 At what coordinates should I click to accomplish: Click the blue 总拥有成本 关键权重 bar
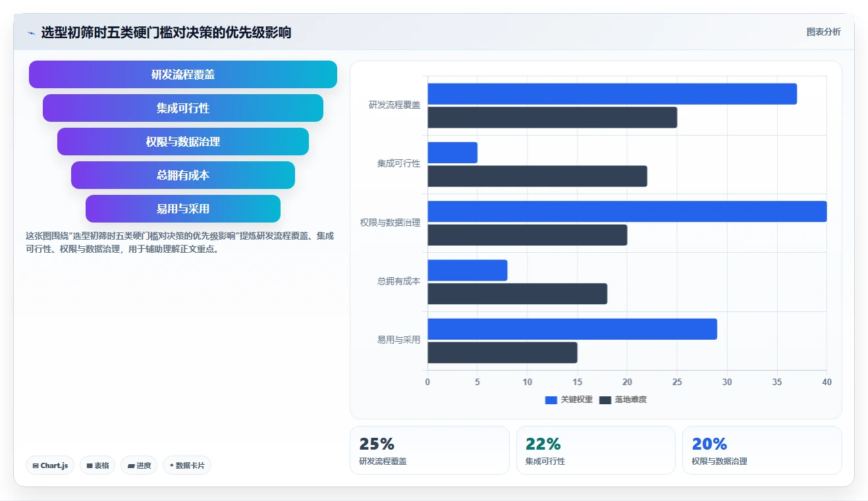point(468,271)
